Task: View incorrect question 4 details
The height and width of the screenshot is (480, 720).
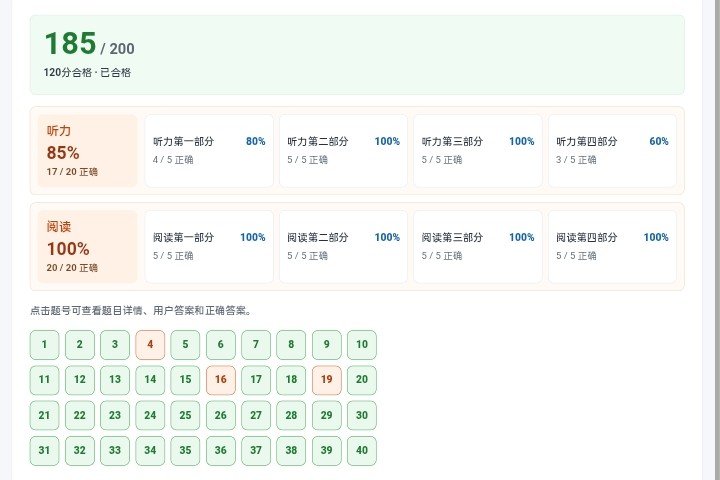Action: pyautogui.click(x=150, y=344)
